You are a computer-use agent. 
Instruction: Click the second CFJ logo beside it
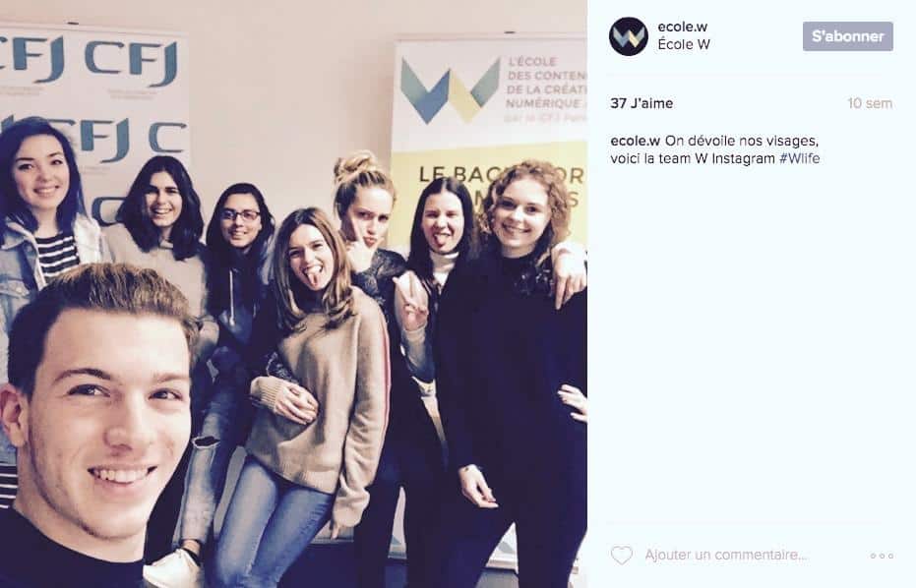[131, 63]
